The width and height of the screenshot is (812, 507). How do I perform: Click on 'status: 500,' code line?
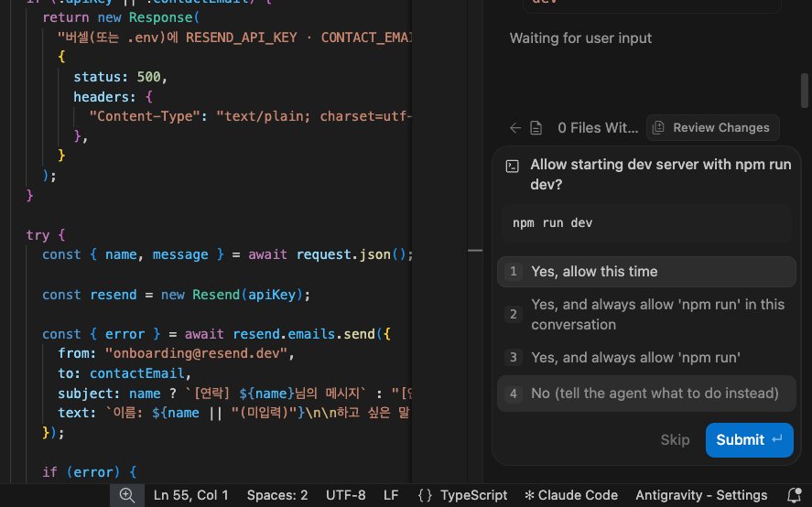(x=120, y=77)
